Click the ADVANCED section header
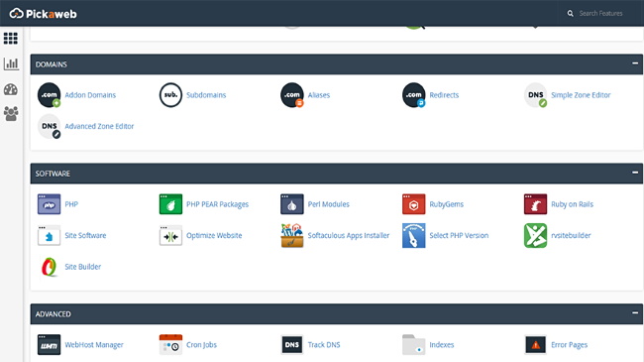Screen dimensions: 644x362 (337, 313)
